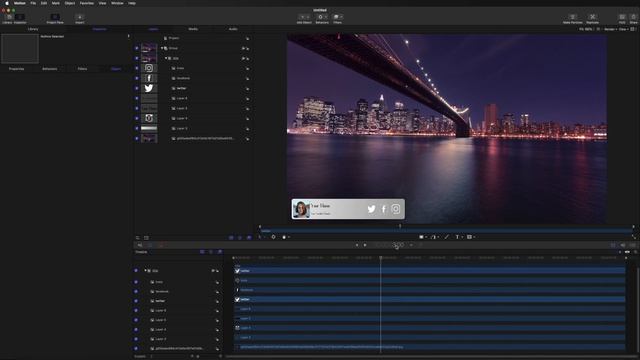
Task: Click the mini-timeline bar under canvas
Action: point(447,231)
